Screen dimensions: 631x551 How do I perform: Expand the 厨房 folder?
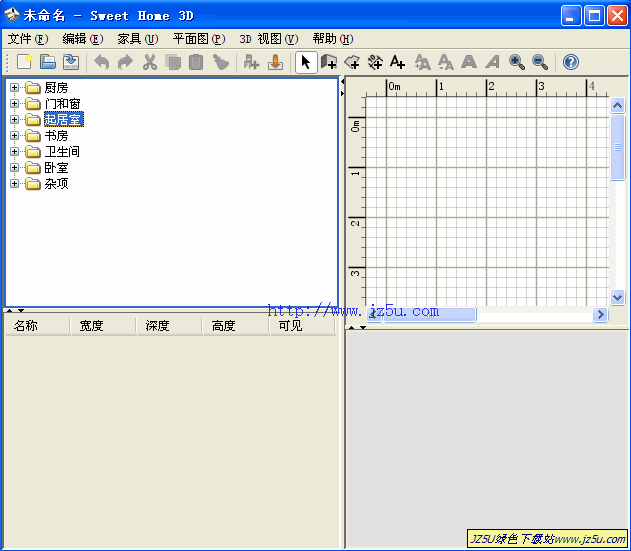coord(14,87)
